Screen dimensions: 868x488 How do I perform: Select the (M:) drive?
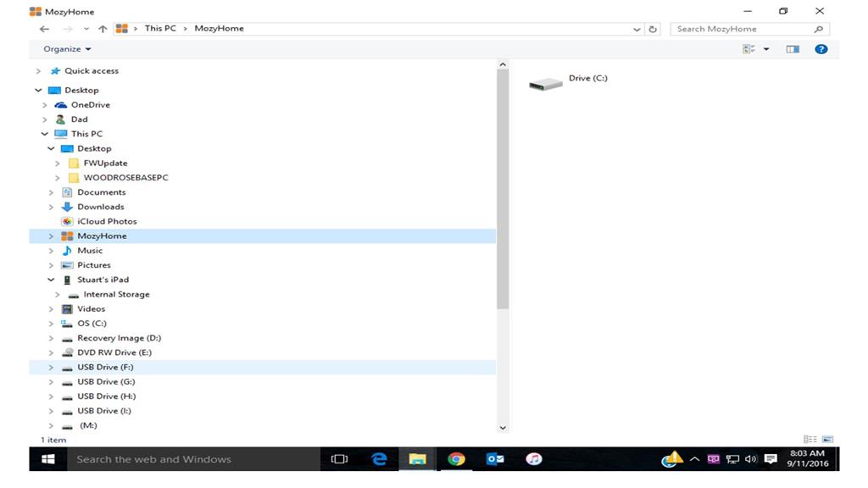tap(88, 425)
